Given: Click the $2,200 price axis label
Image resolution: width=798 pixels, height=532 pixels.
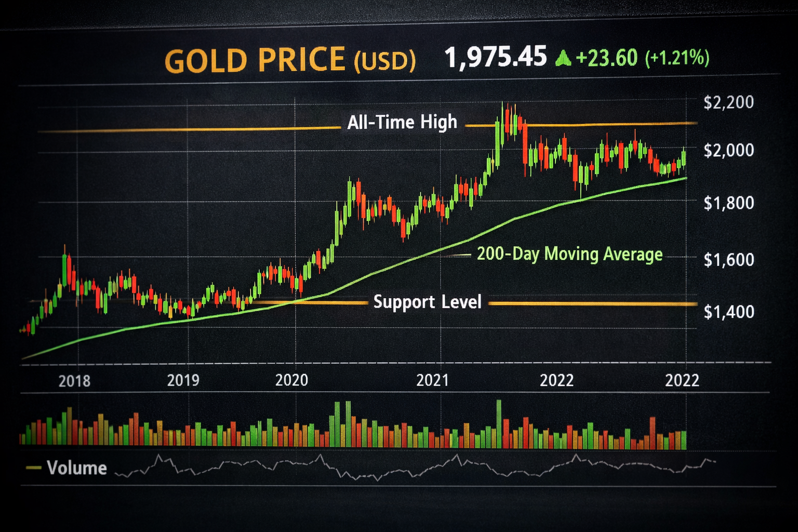Looking at the screenshot, I should click(x=728, y=102).
